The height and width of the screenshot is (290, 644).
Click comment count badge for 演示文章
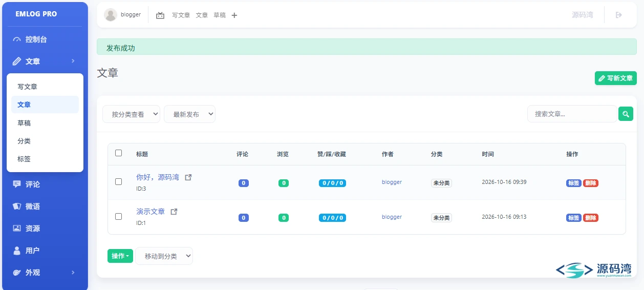coord(244,218)
